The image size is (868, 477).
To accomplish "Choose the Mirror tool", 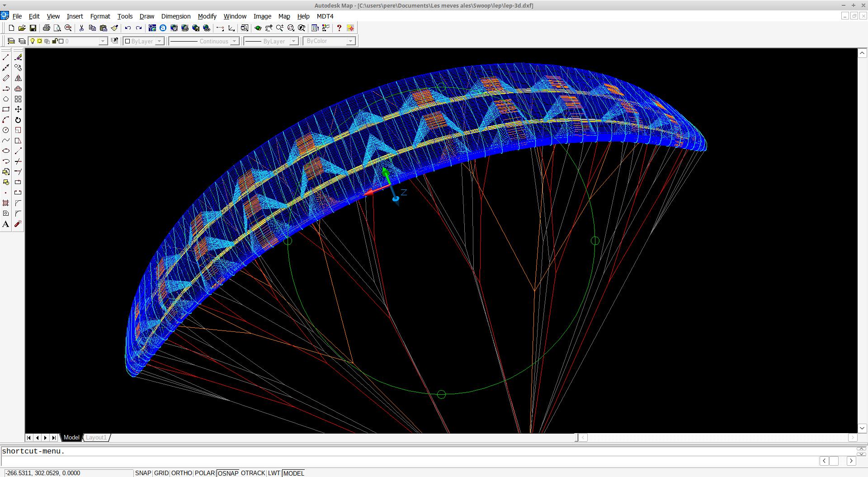I will (18, 78).
